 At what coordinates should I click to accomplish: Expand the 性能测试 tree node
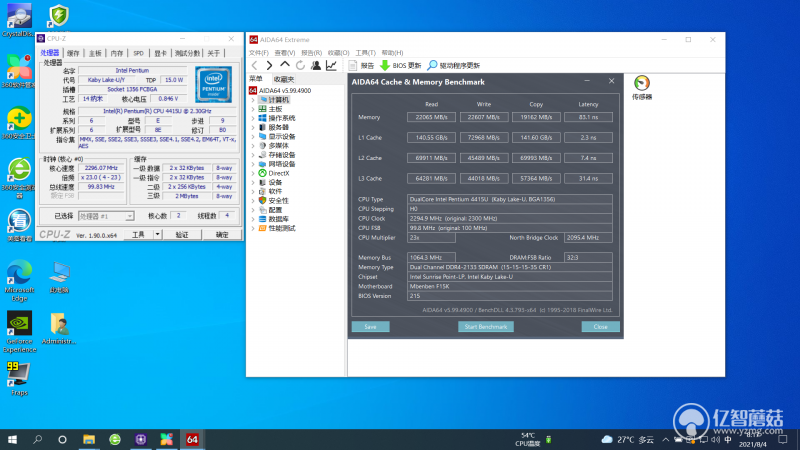253,229
